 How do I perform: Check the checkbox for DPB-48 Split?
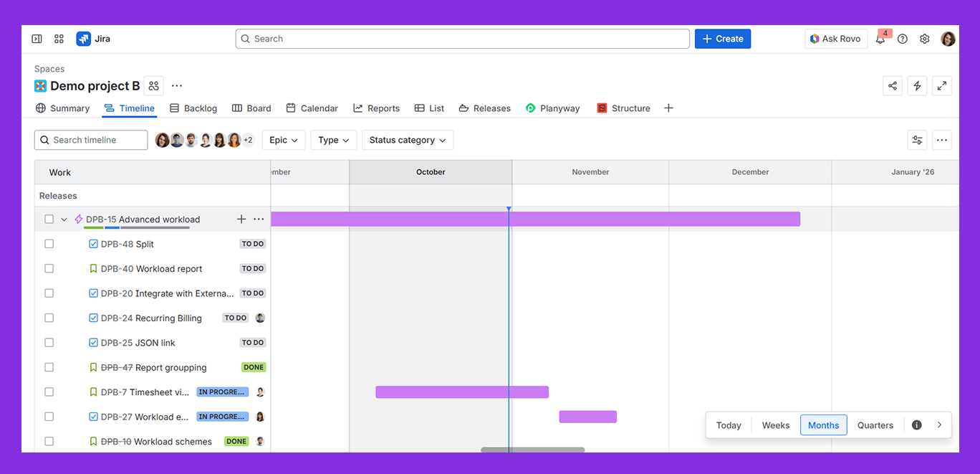tap(49, 243)
